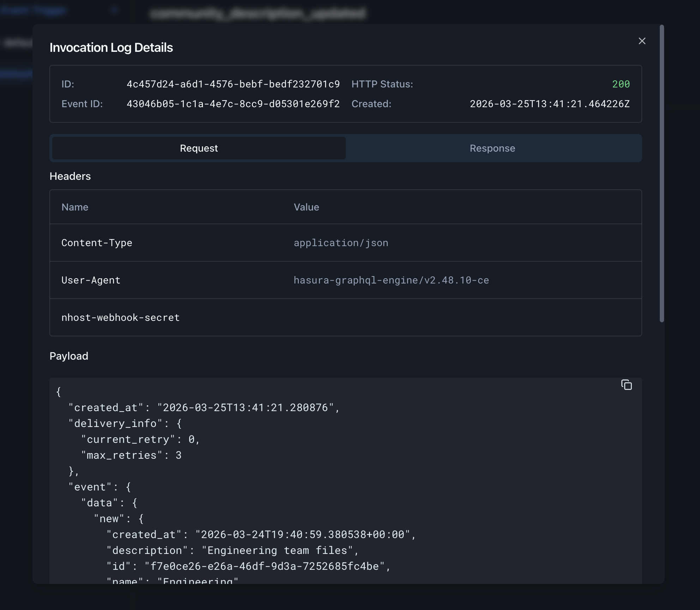Click the invocation ID value 4c457d24

[233, 84]
